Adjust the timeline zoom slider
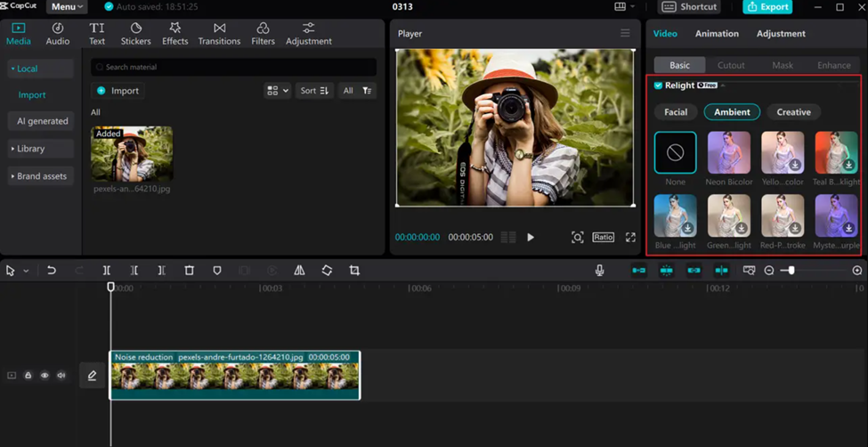The width and height of the screenshot is (868, 447). click(791, 271)
